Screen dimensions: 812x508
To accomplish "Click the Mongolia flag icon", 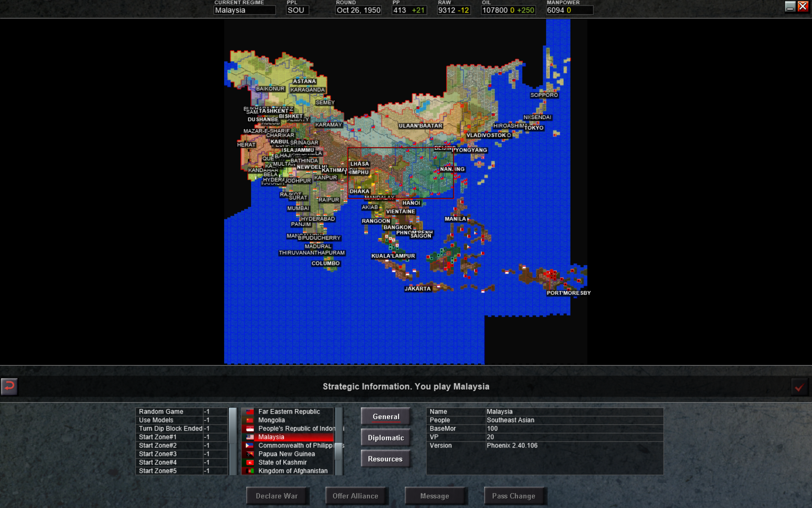I will pos(250,420).
